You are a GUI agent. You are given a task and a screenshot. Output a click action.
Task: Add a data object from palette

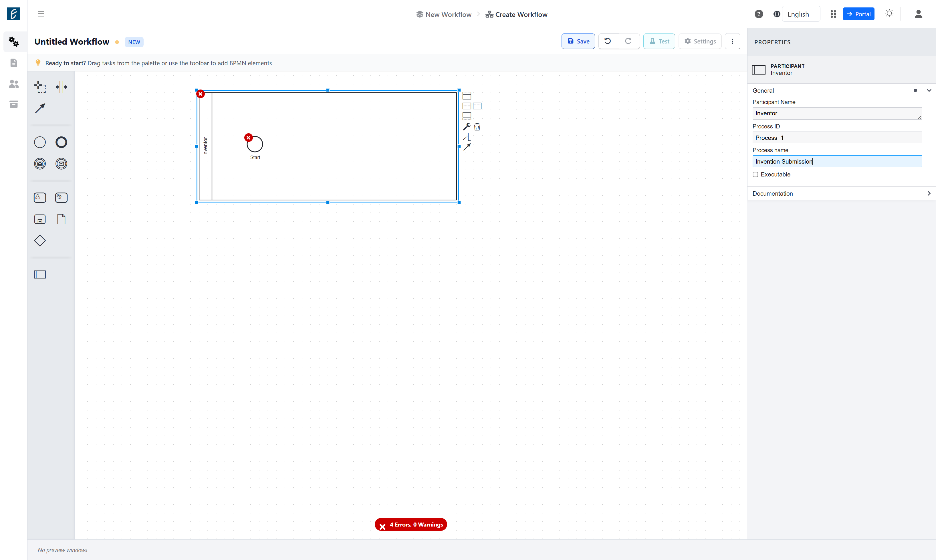(x=61, y=219)
